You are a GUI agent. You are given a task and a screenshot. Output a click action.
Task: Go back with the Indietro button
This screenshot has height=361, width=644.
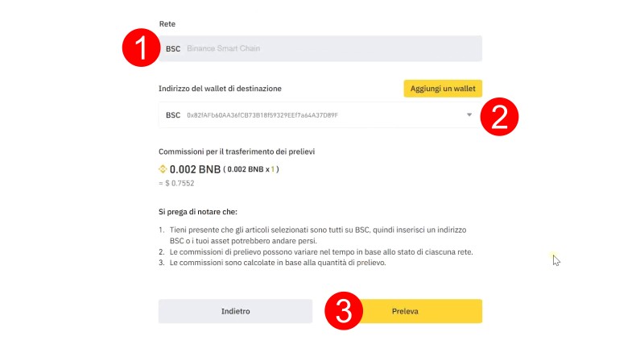pyautogui.click(x=235, y=311)
